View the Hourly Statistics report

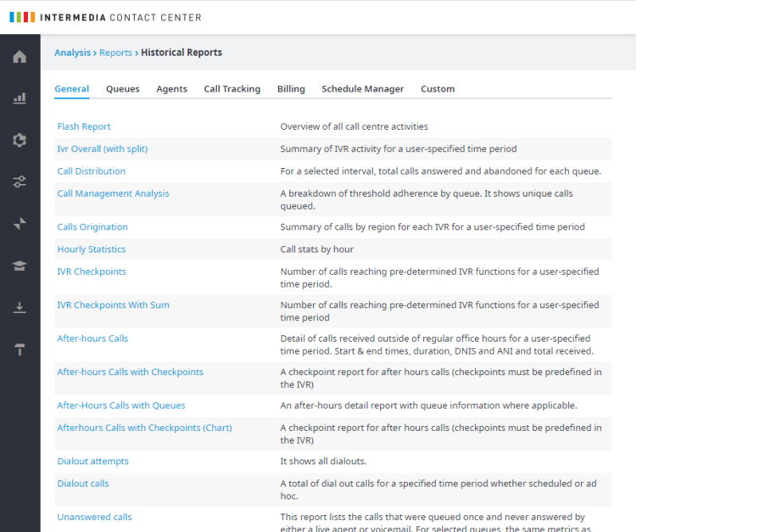click(91, 248)
